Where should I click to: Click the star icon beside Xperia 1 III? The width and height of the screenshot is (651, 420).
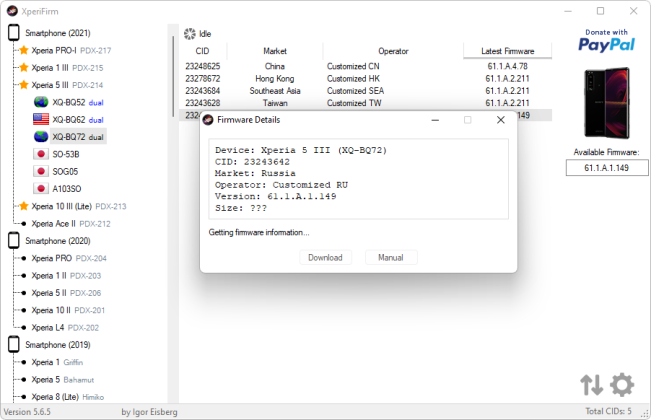[x=24, y=68]
